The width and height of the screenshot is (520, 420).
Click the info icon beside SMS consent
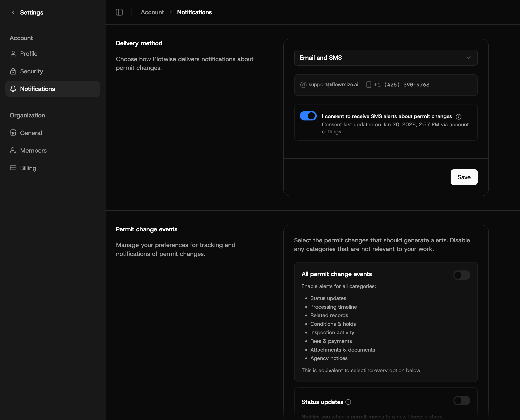(459, 116)
